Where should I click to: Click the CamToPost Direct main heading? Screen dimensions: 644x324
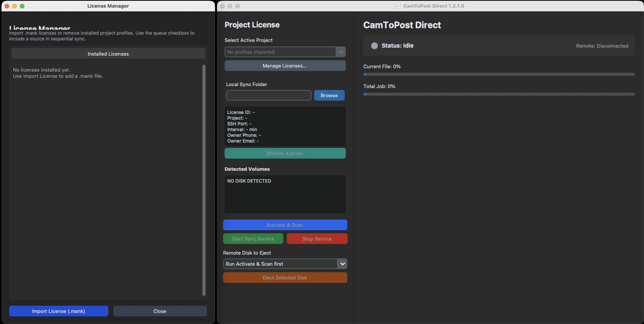pyautogui.click(x=402, y=25)
